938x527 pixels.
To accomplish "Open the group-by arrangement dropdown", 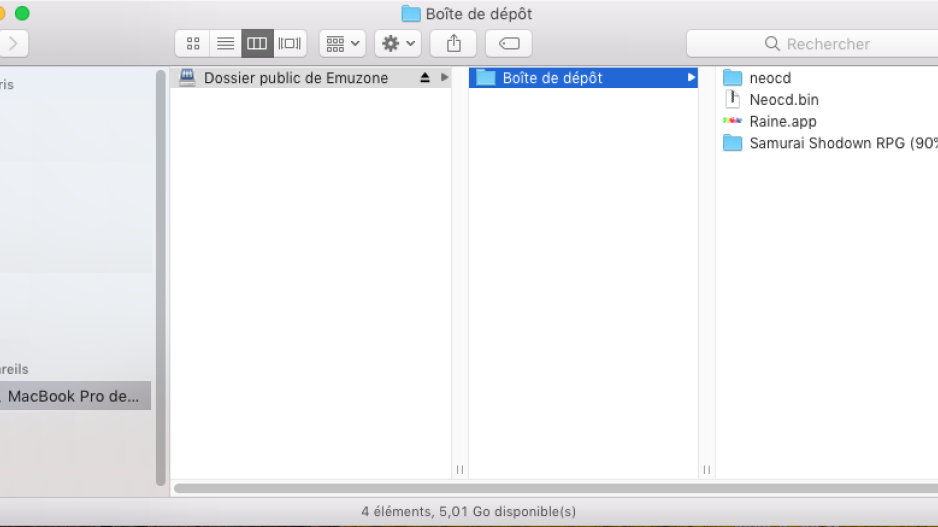I will tap(342, 44).
